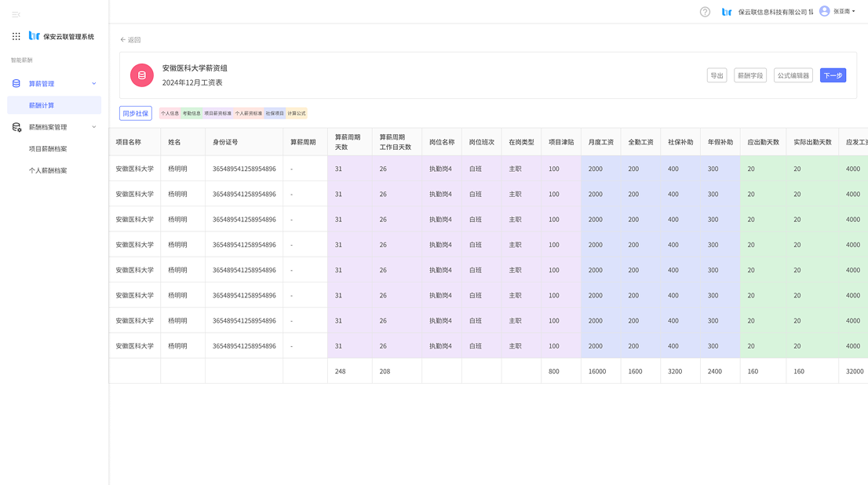868x485 pixels.
Task: Click the 薪酬档案管理 database-gear icon
Action: tap(16, 127)
